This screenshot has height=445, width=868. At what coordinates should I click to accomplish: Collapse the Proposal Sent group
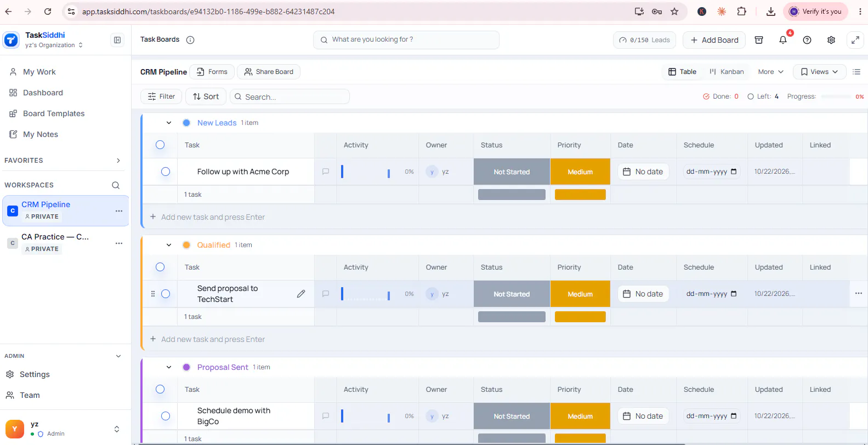point(169,367)
